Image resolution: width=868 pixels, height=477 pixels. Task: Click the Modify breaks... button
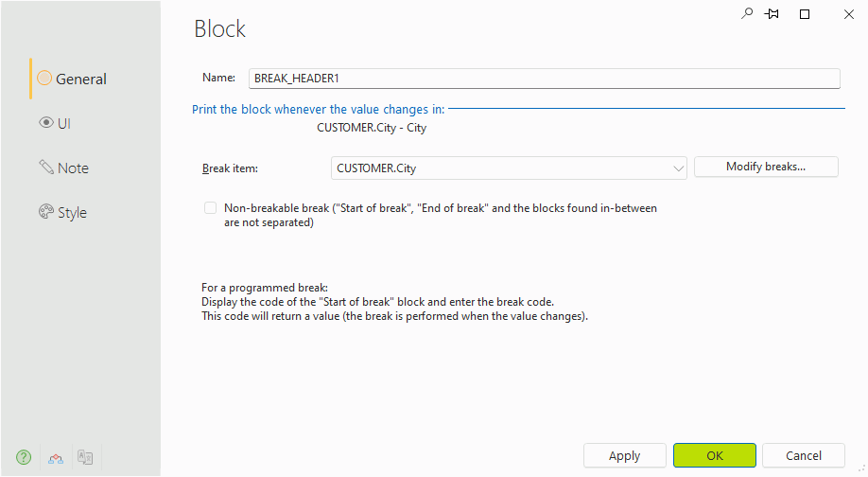[766, 167]
